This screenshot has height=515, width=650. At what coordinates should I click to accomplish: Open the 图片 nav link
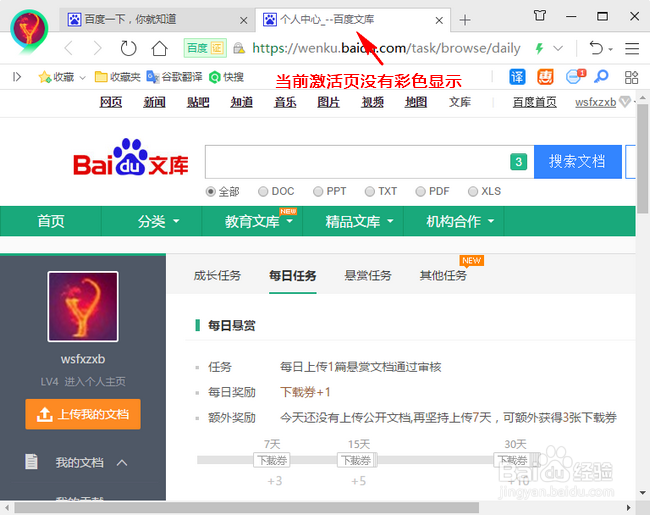[x=328, y=102]
